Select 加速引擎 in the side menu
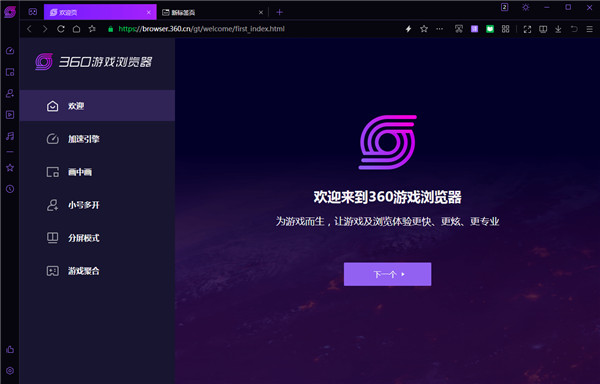Screen dimensions: 600x384 point(97,139)
